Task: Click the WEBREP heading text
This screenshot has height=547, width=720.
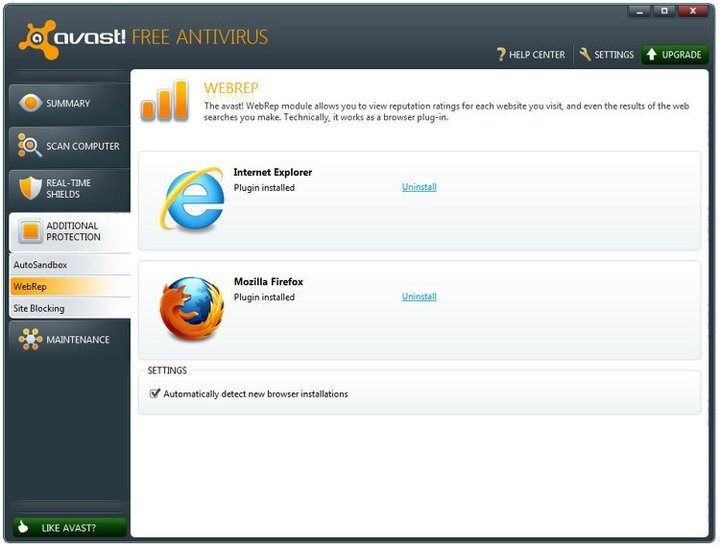Action: (x=231, y=88)
